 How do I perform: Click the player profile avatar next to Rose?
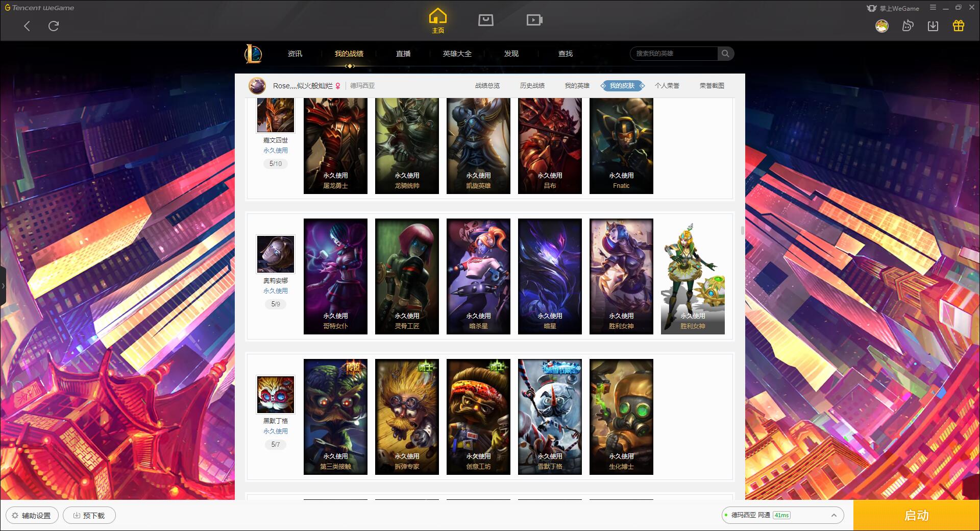click(257, 86)
